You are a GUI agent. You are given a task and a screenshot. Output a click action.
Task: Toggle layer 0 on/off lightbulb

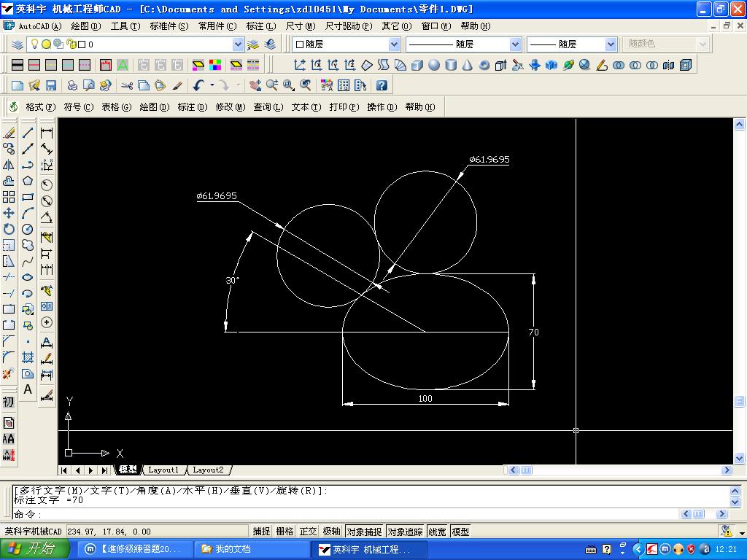point(34,44)
